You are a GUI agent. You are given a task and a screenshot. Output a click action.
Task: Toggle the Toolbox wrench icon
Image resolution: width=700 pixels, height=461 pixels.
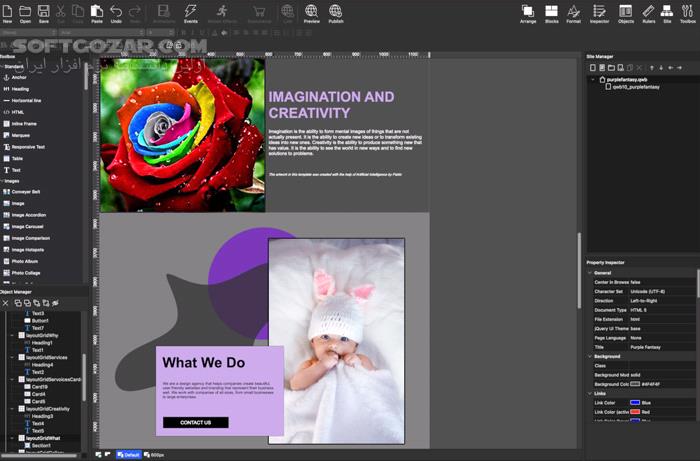[688, 13]
